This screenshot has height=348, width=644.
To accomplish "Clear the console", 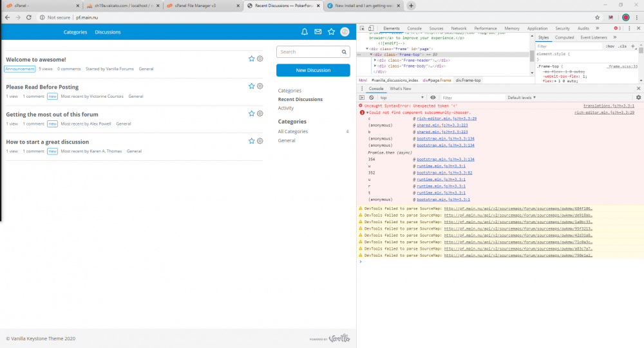I will coord(372,98).
